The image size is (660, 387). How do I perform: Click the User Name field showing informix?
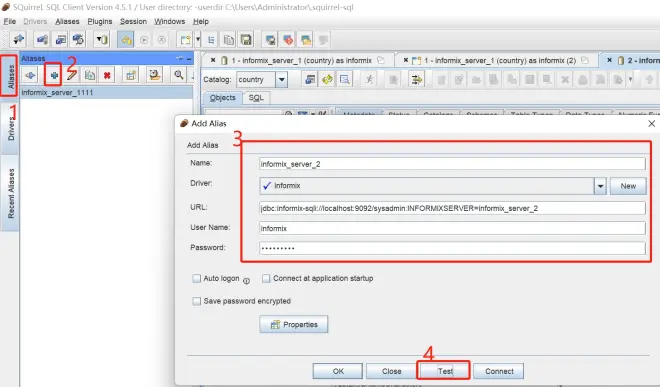[452, 228]
